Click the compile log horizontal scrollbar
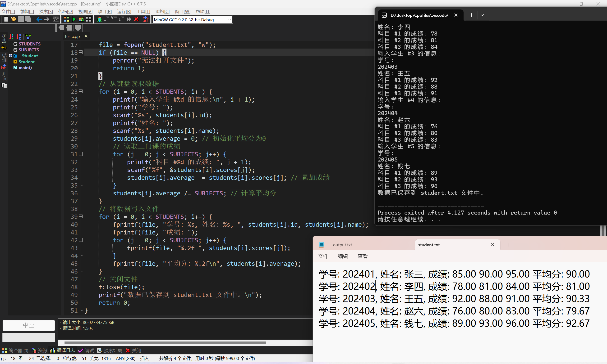This screenshot has width=607, height=364. coord(165,343)
